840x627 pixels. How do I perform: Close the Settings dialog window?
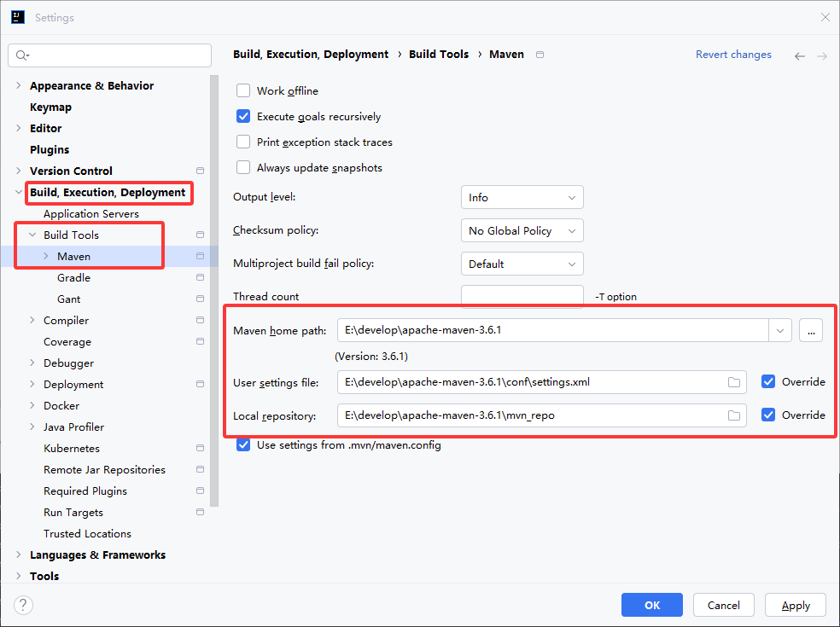825,17
